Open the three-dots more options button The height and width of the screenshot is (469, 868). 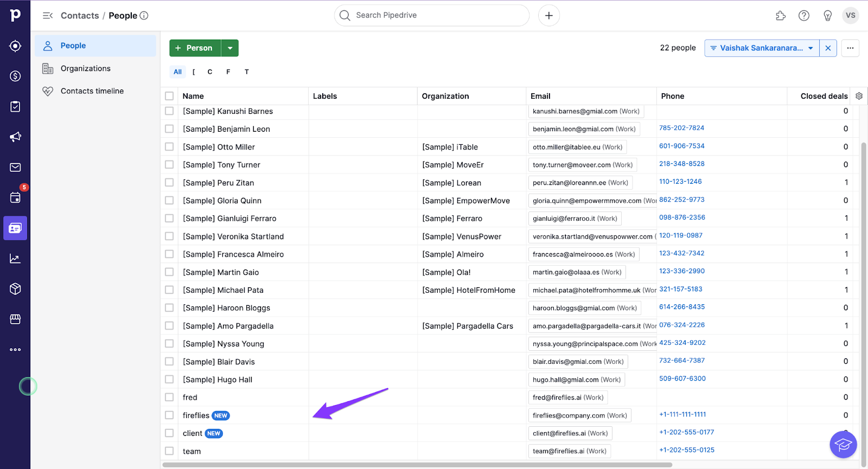tap(850, 48)
